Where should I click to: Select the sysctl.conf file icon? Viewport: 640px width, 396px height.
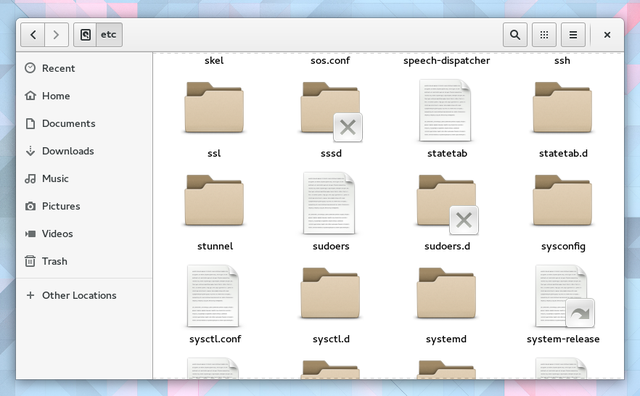coord(213,296)
